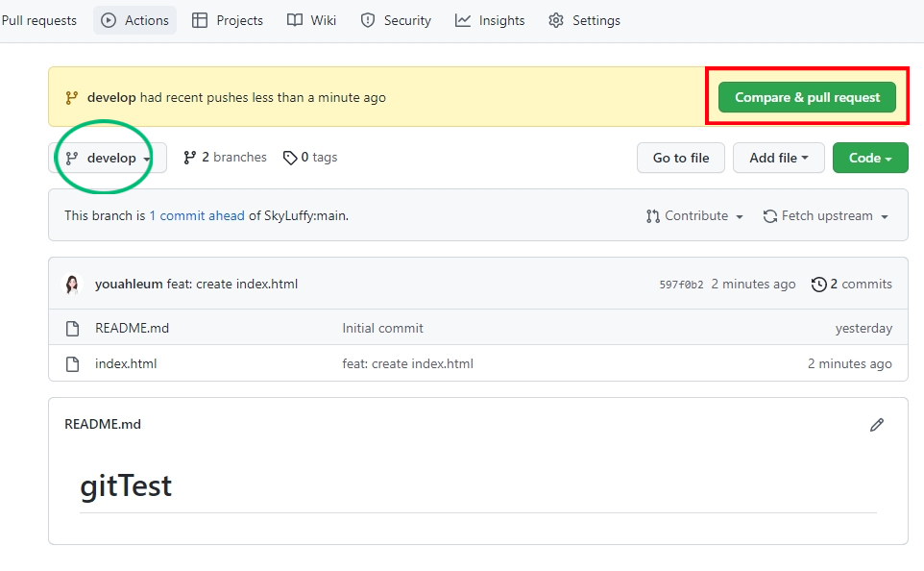Expand the Fetch upstream dropdown

(x=825, y=216)
